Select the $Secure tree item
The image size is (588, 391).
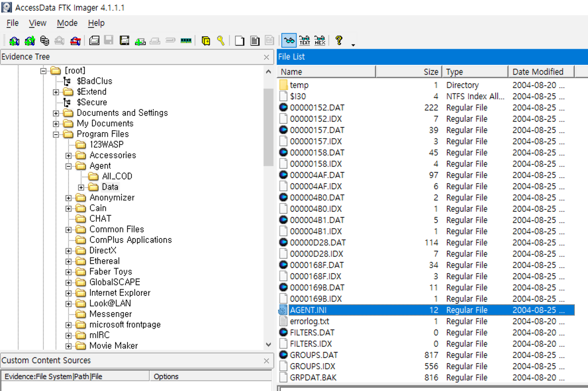pyautogui.click(x=92, y=102)
